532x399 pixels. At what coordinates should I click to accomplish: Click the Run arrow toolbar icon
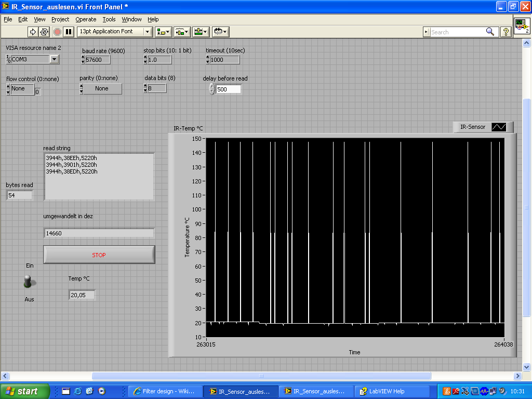[33, 32]
